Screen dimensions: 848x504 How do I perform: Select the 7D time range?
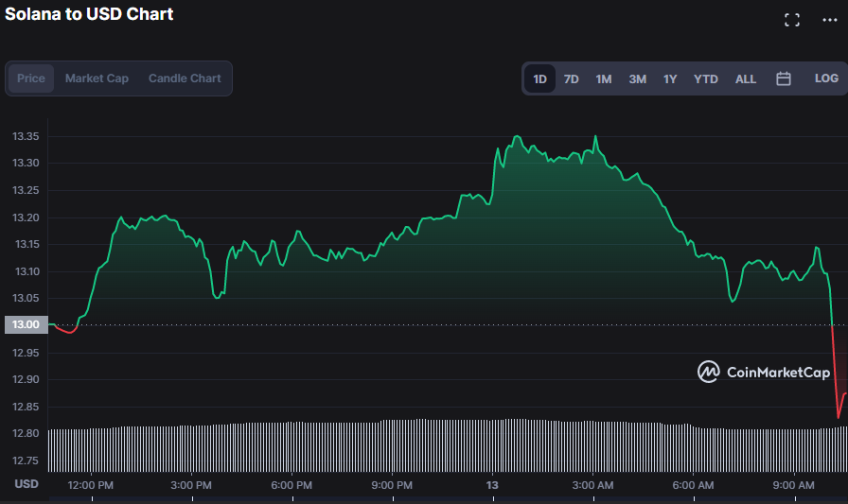click(572, 78)
